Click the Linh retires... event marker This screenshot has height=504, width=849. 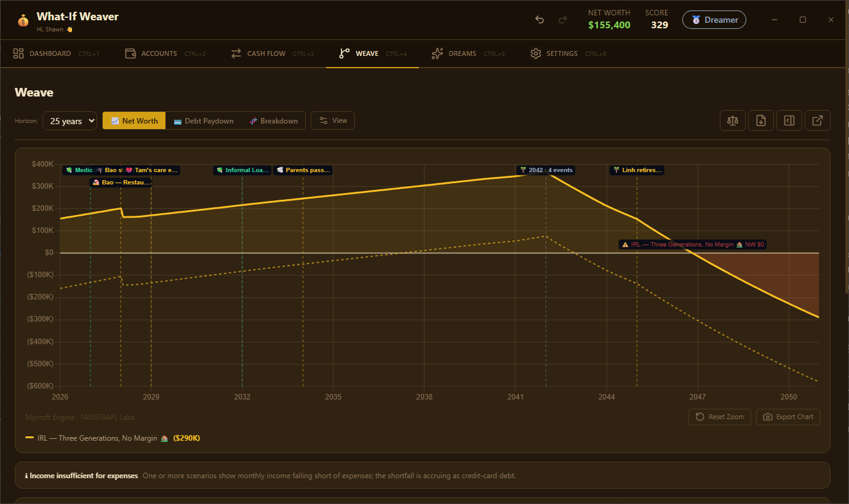637,170
